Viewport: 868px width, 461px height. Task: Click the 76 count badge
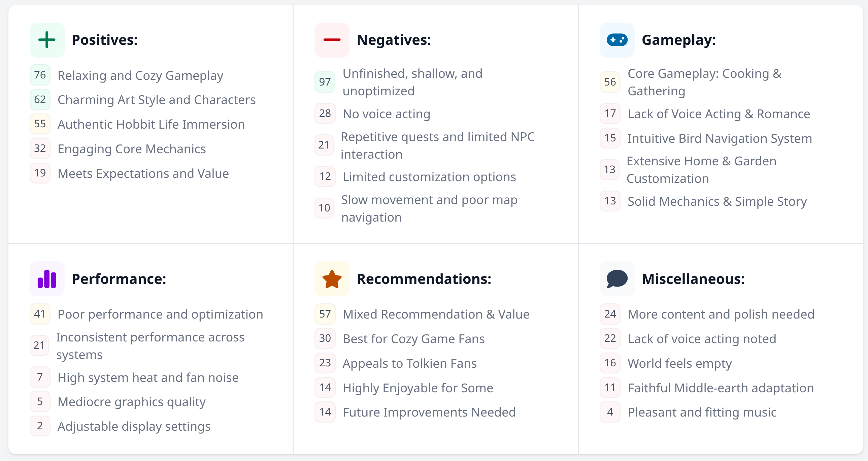tap(40, 75)
